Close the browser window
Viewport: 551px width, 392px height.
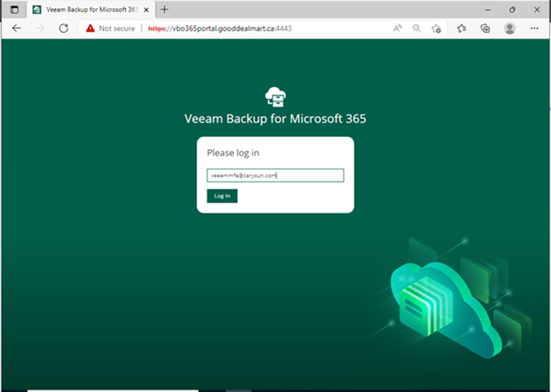(537, 10)
